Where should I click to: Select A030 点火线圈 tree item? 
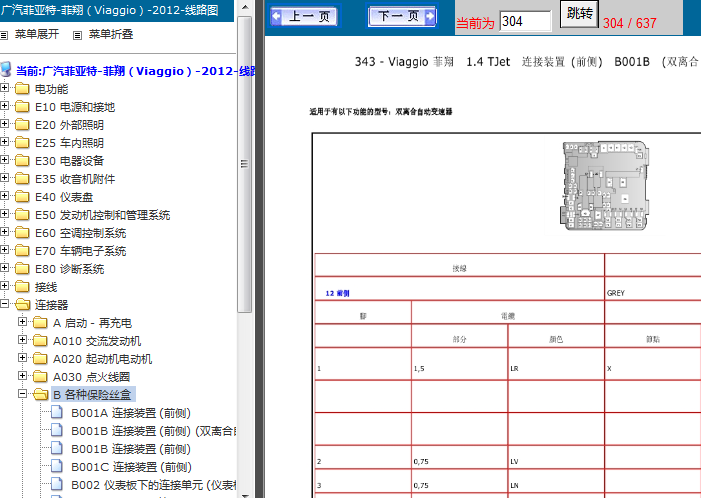91,377
